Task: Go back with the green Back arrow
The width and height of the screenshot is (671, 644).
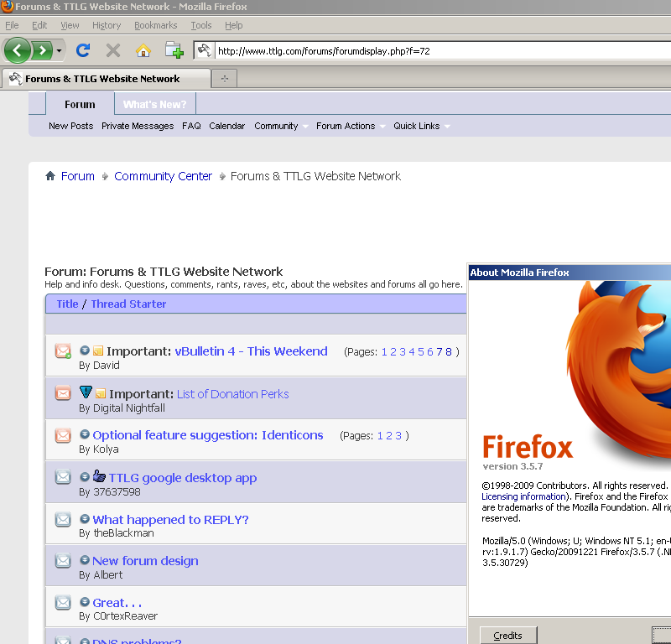Action: 17,50
